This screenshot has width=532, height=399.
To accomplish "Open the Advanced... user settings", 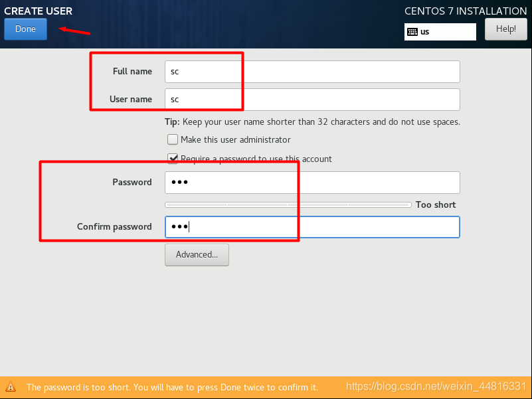I will point(197,255).
